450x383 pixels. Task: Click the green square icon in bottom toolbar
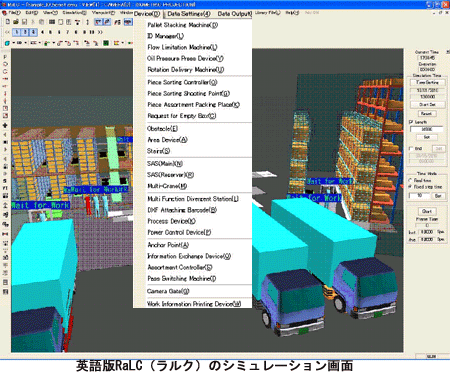(106, 43)
